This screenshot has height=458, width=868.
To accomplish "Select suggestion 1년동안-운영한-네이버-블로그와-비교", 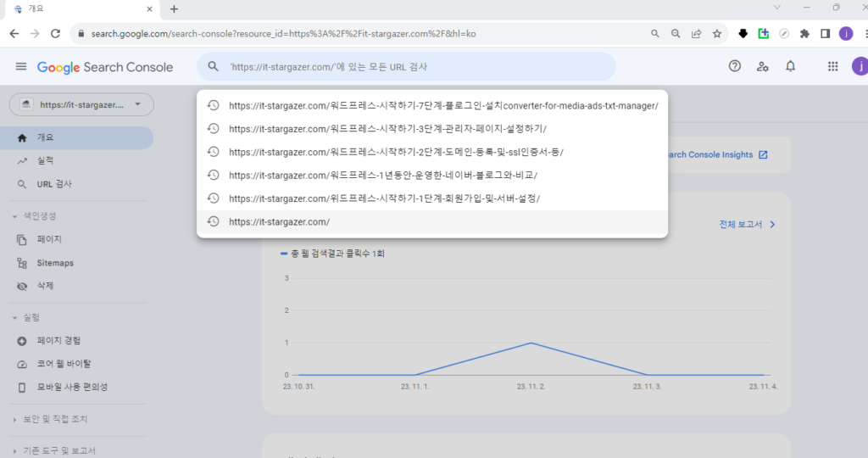I will [432, 175].
